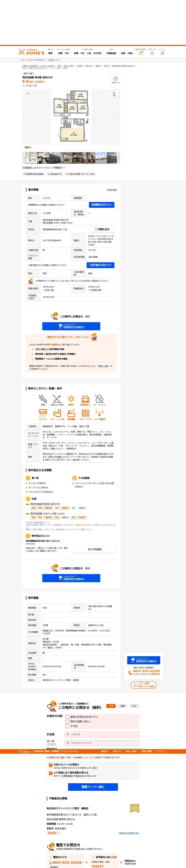Click 0136754-0075199

tap(52, 666)
